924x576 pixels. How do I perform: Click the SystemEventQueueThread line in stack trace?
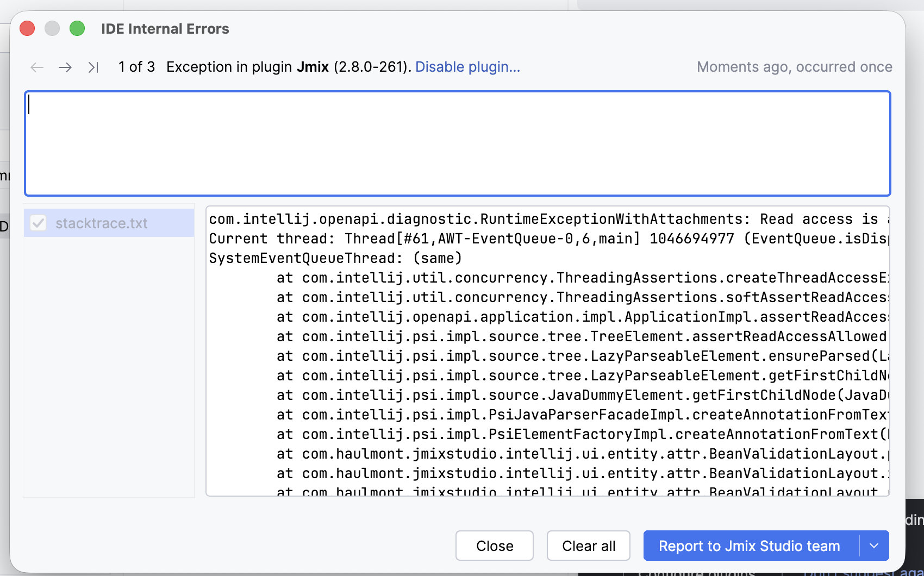[335, 258]
